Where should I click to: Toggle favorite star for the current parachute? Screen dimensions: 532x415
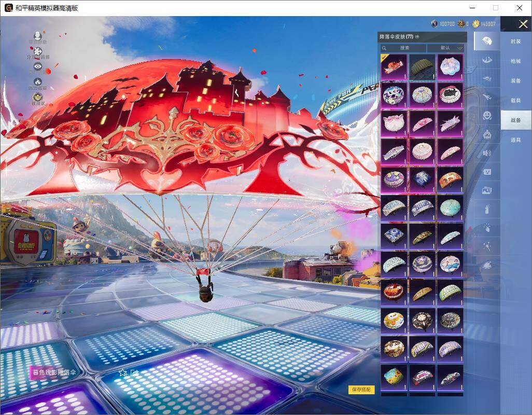[x=123, y=372]
